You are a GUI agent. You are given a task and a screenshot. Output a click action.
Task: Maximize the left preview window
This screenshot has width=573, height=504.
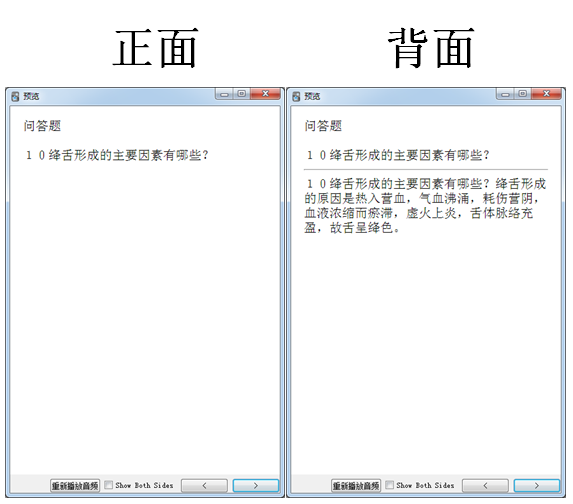pyautogui.click(x=242, y=94)
